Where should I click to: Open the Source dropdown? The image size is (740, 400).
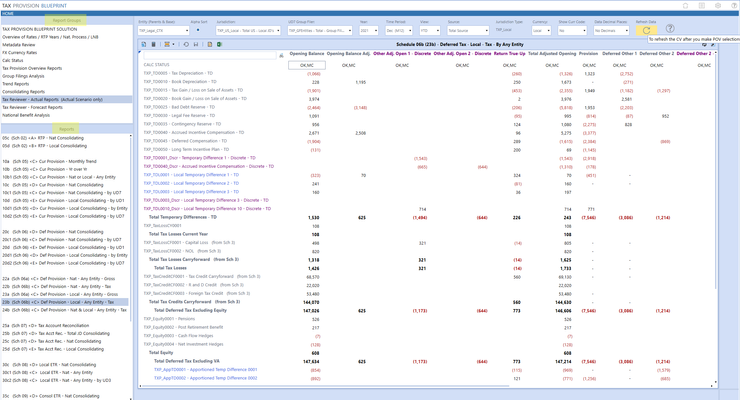pyautogui.click(x=468, y=30)
